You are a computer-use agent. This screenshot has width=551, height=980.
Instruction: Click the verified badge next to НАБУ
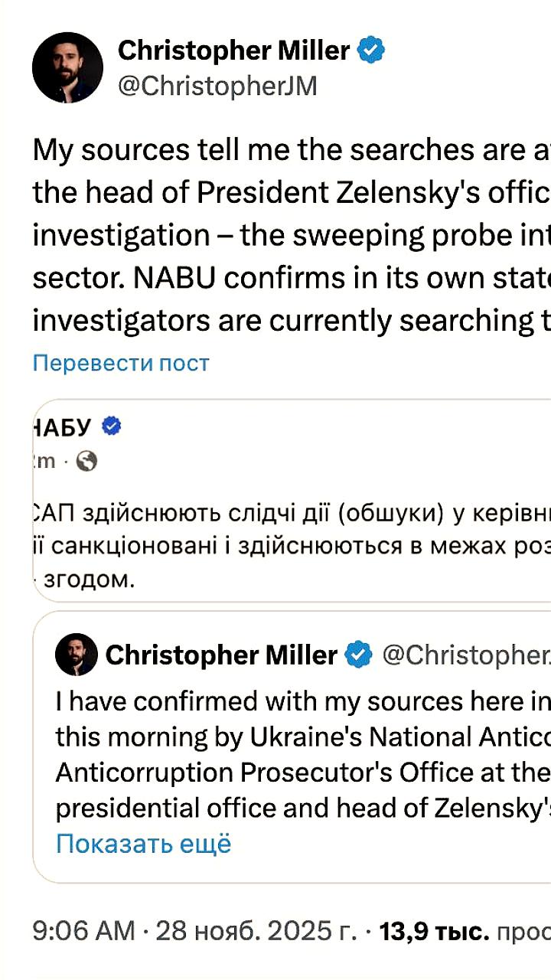tap(112, 426)
